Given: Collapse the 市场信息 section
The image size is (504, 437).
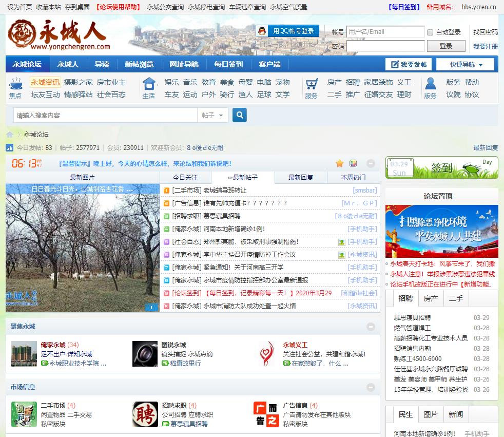Looking at the screenshot, I should (371, 387).
